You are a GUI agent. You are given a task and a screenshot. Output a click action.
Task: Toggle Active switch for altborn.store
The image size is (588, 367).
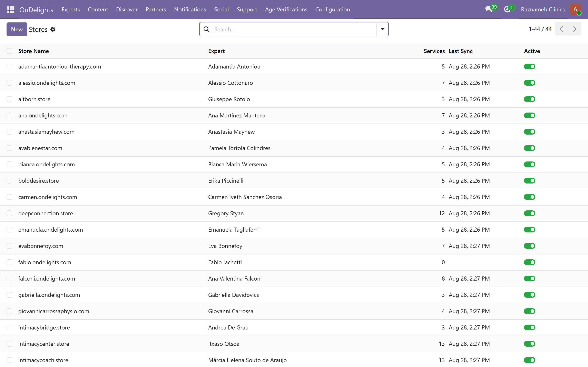tap(529, 99)
